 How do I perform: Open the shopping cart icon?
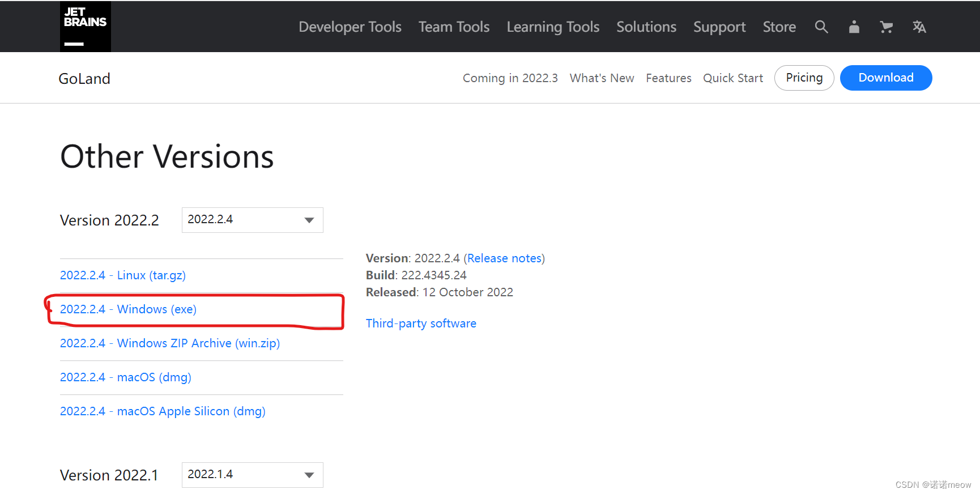coord(887,27)
